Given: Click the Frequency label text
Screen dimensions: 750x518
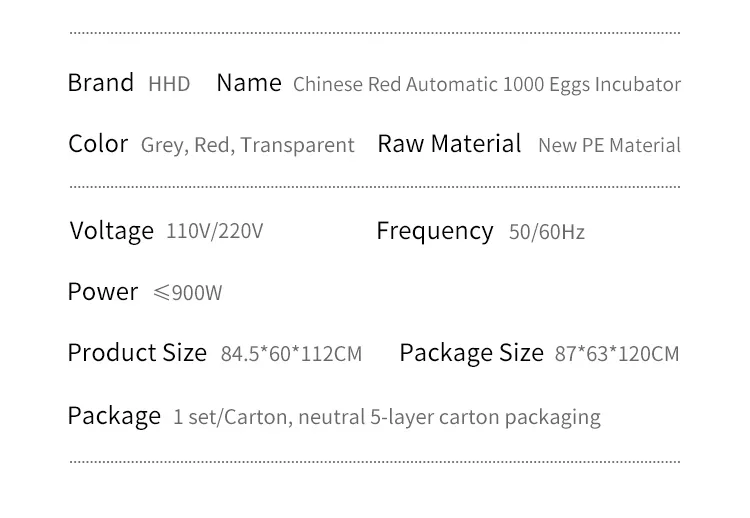Looking at the screenshot, I should click(x=435, y=231).
